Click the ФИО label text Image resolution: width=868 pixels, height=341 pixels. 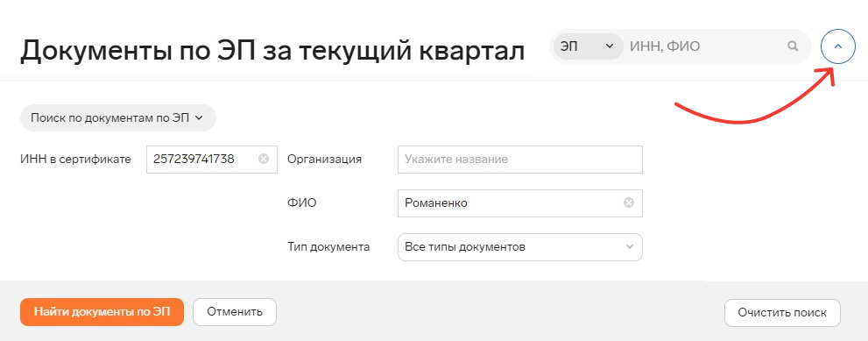coord(301,203)
